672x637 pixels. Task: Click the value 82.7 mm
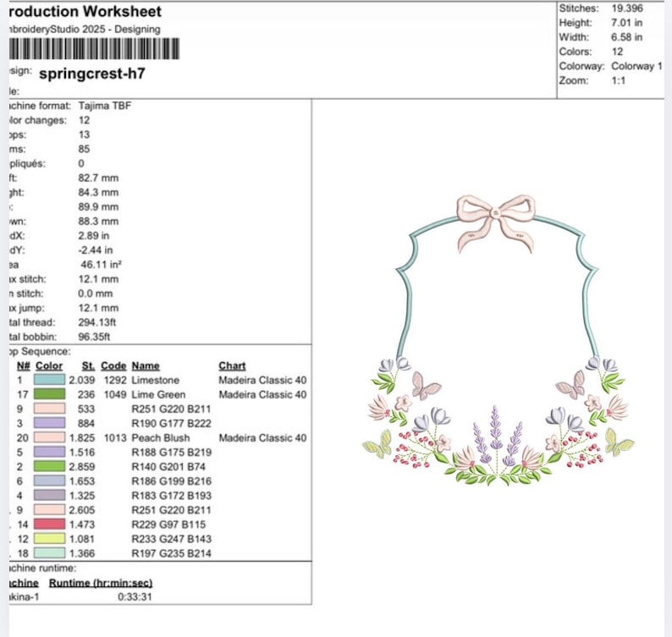(98, 178)
